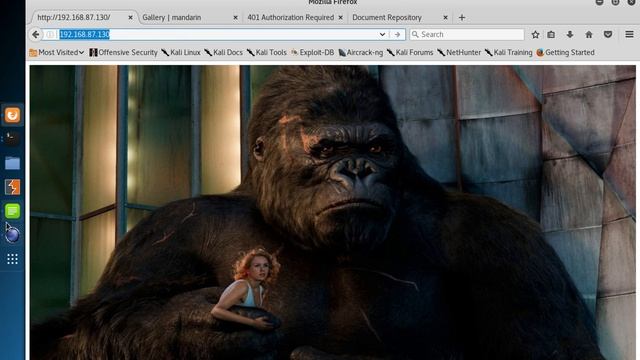Go to the Home page icon

(x=589, y=35)
